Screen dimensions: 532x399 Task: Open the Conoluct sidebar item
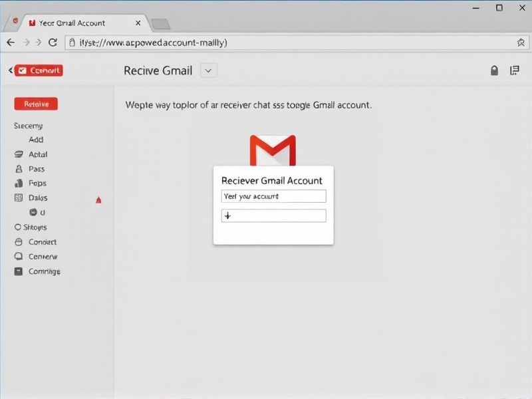43,242
